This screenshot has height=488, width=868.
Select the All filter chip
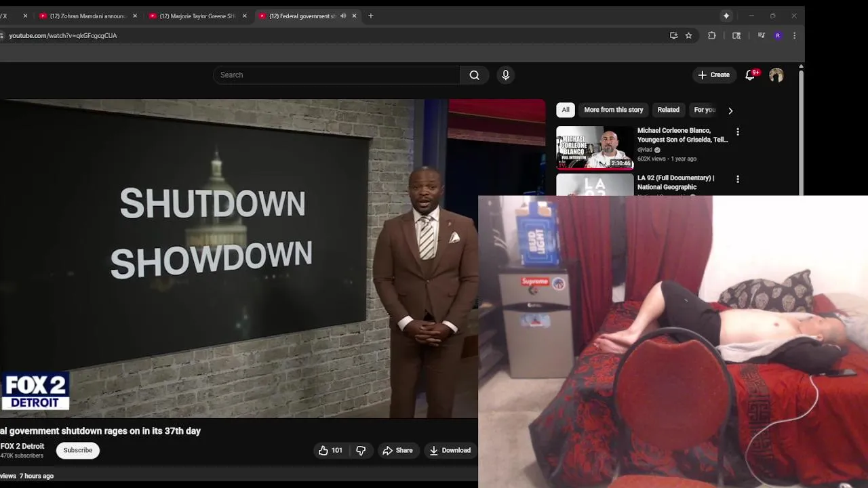pyautogui.click(x=566, y=110)
